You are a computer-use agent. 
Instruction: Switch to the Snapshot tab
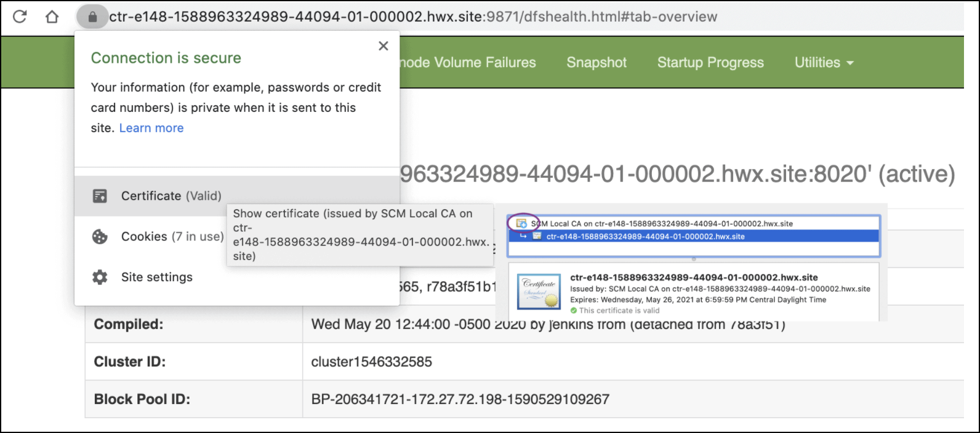596,63
